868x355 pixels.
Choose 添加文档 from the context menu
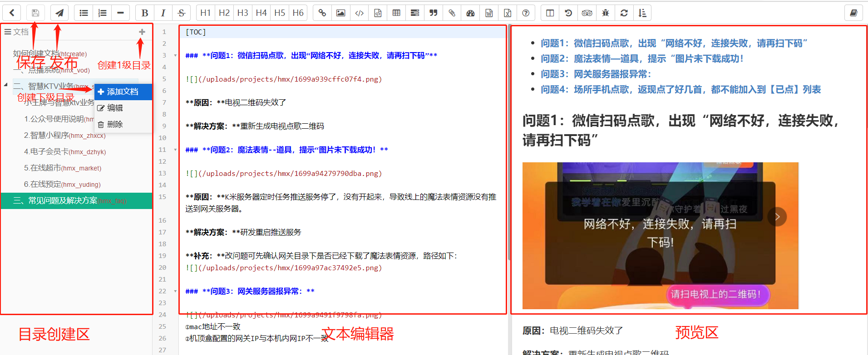click(123, 92)
